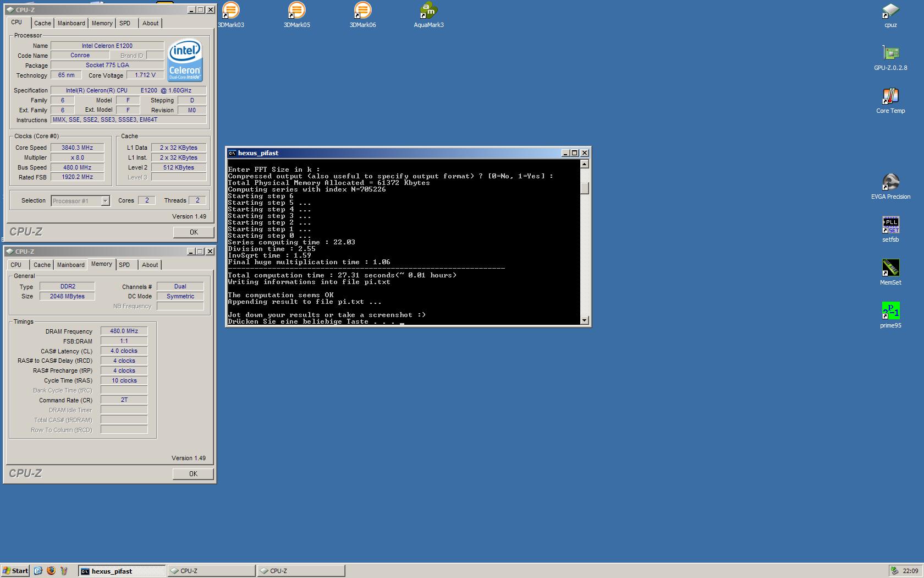Click the Cycle Time 10 clocks value

(124, 380)
